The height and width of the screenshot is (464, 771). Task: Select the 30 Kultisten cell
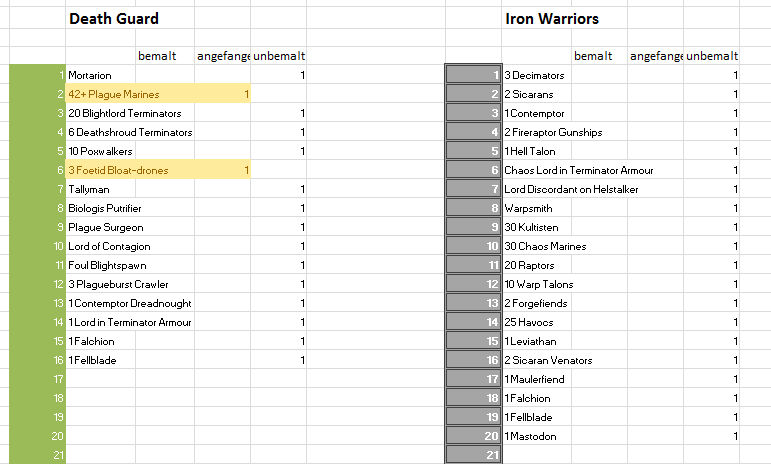[536, 227]
